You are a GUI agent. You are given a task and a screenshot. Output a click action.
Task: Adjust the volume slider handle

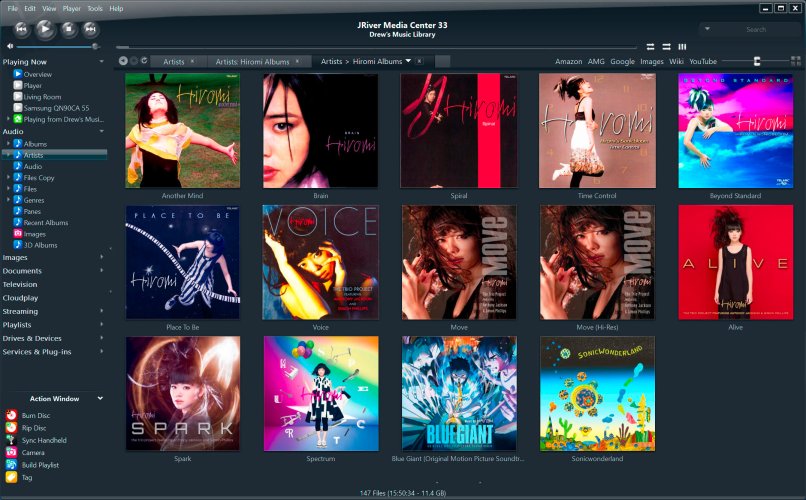(x=95, y=46)
